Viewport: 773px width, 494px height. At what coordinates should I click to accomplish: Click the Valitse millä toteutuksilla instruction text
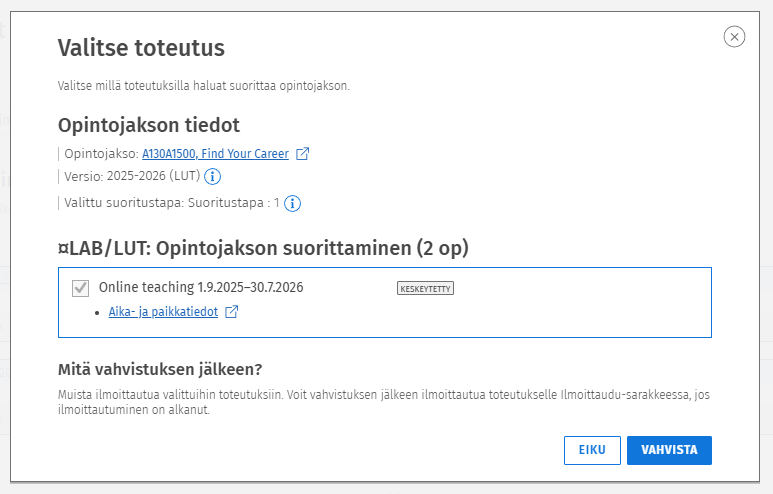point(204,86)
